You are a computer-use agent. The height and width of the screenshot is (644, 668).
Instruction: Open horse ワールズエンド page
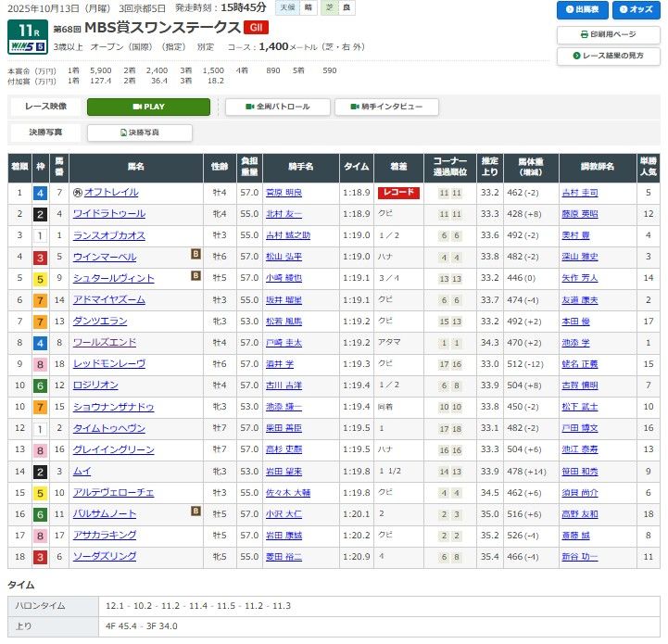(x=105, y=343)
